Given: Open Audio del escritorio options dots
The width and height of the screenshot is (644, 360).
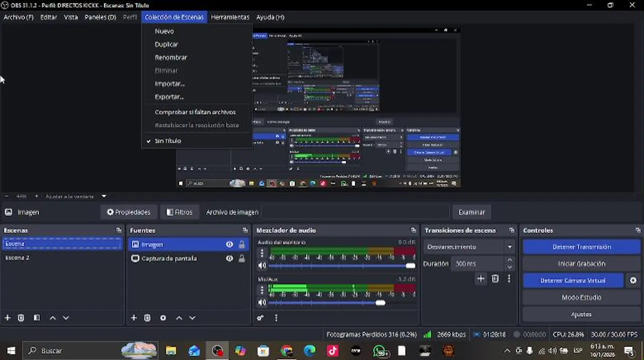Looking at the screenshot, I should pos(262,253).
